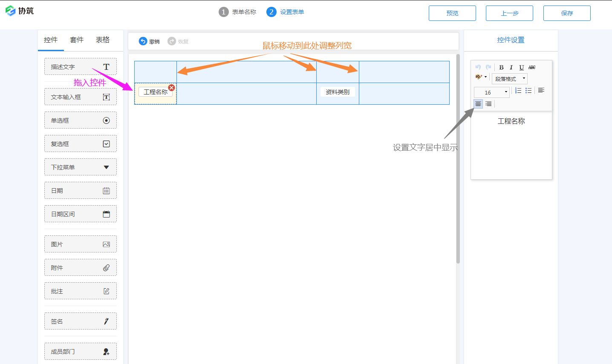The image size is (612, 364).
Task: Open the 段落格式 paragraph format dropdown
Action: [510, 79]
